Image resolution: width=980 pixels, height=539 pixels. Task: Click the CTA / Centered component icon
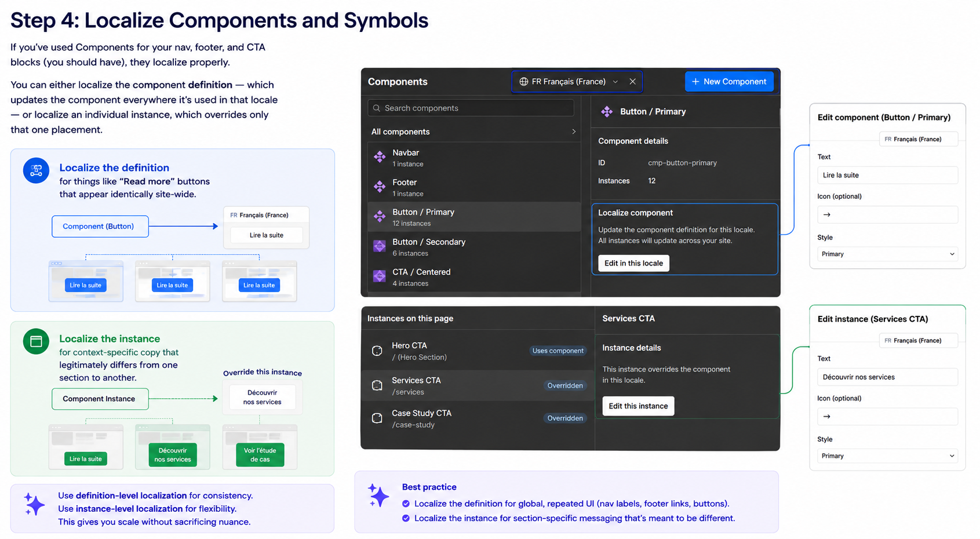click(380, 276)
